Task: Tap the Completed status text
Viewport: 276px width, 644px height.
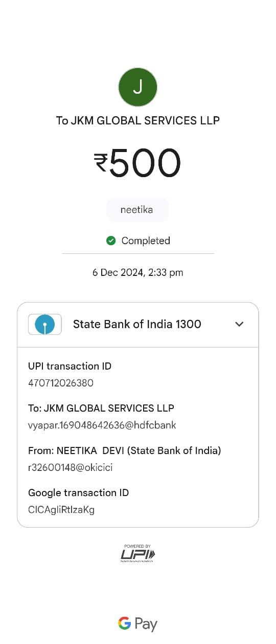Action: pyautogui.click(x=146, y=241)
